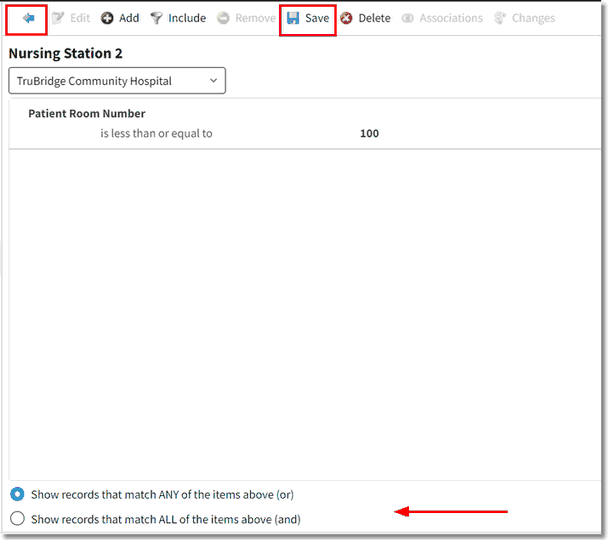Click the Save floppy disk icon

(x=293, y=18)
